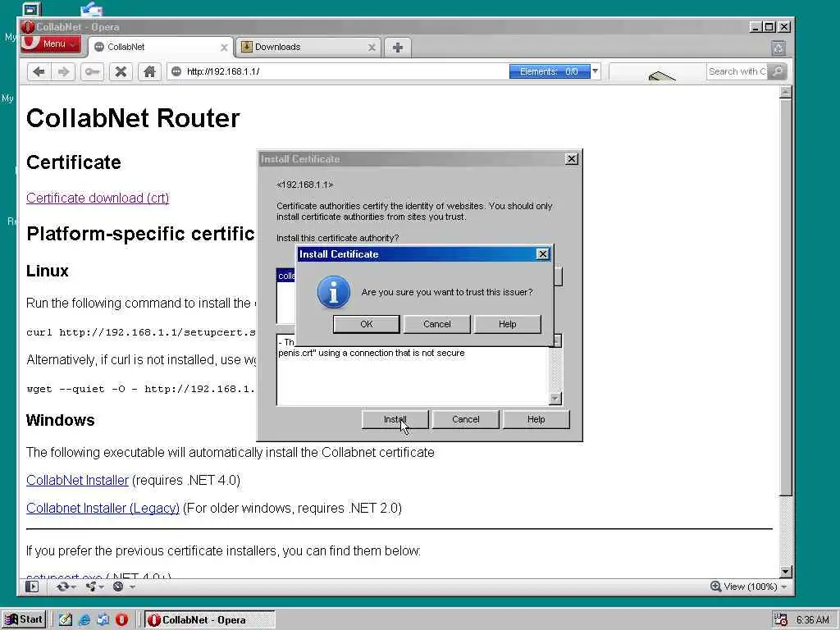This screenshot has height=630, width=840.
Task: Click Cancel in the rear Install Certificate dialog
Action: 466,419
